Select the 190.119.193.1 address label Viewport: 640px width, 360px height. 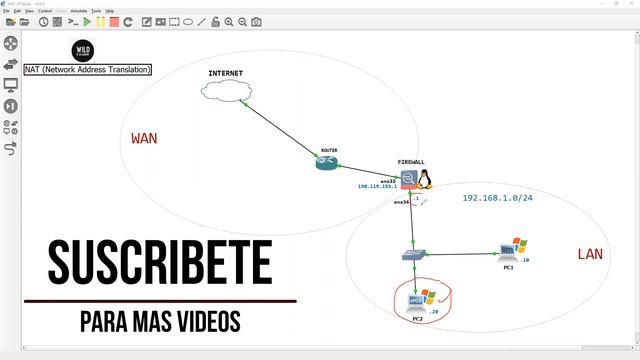tap(377, 187)
